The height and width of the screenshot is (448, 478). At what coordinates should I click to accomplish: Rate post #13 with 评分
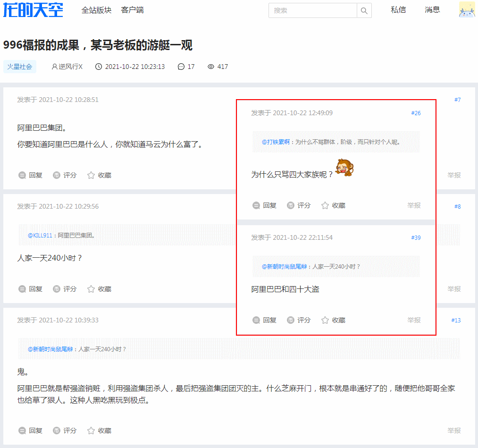click(65, 431)
